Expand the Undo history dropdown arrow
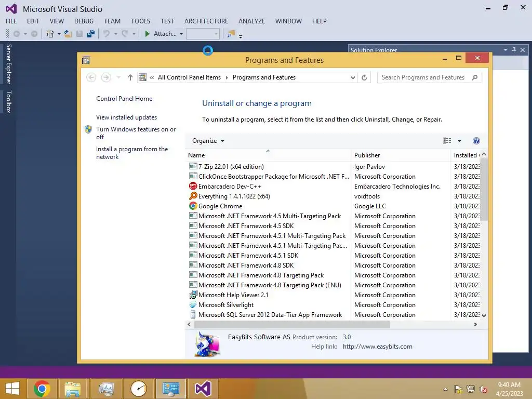This screenshot has height=399, width=532. [x=116, y=34]
